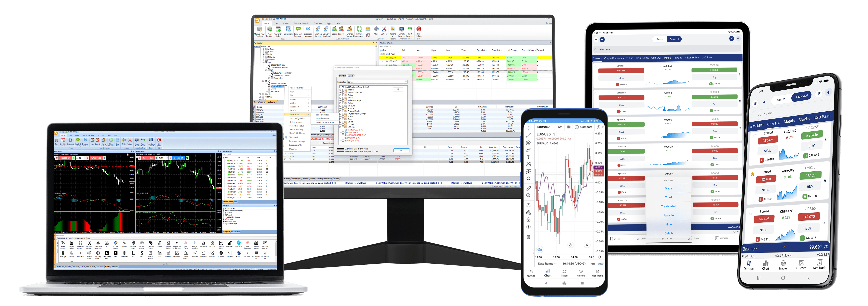Click the filter icon on iPhone header
The image size is (868, 306).
point(819,94)
